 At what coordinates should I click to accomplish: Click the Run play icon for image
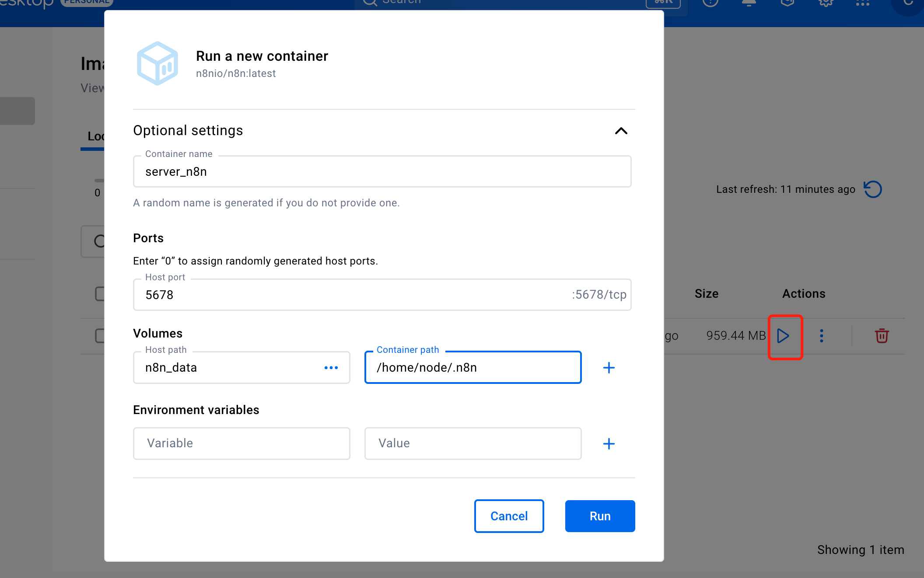(783, 336)
